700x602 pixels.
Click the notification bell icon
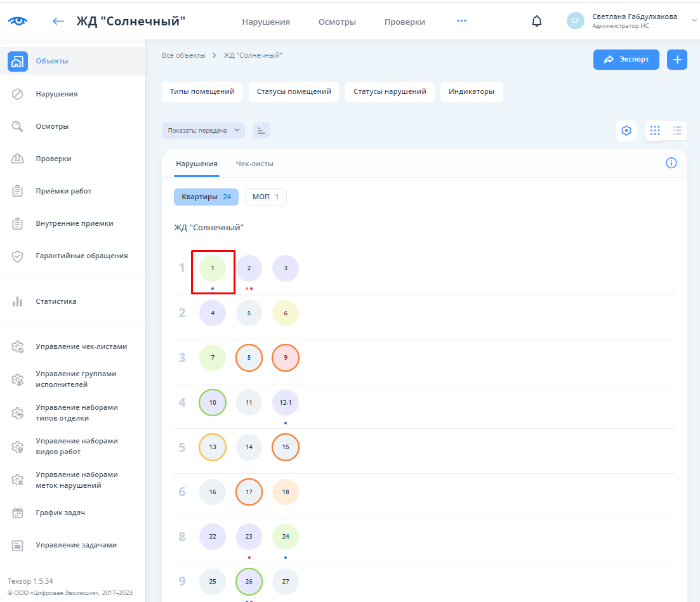[x=537, y=22]
